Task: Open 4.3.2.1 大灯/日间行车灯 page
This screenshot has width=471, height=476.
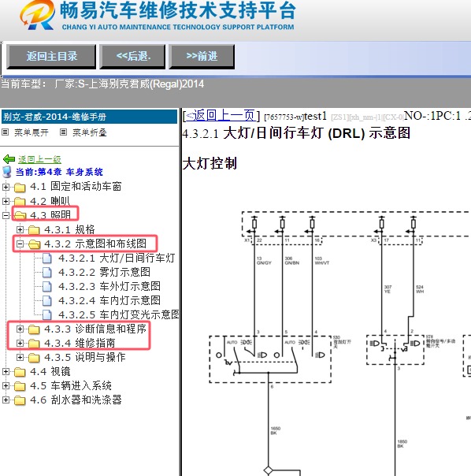Action: click(x=117, y=258)
